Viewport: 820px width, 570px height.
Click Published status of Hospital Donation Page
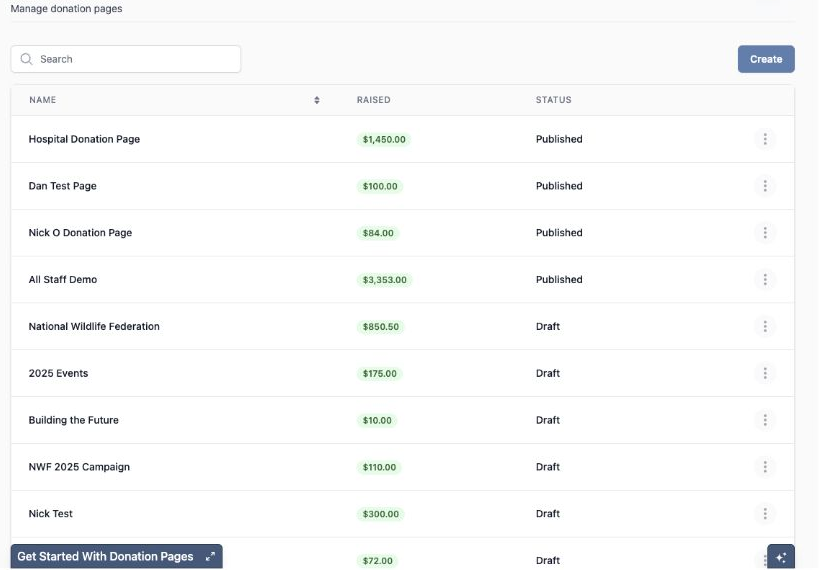pyautogui.click(x=559, y=139)
